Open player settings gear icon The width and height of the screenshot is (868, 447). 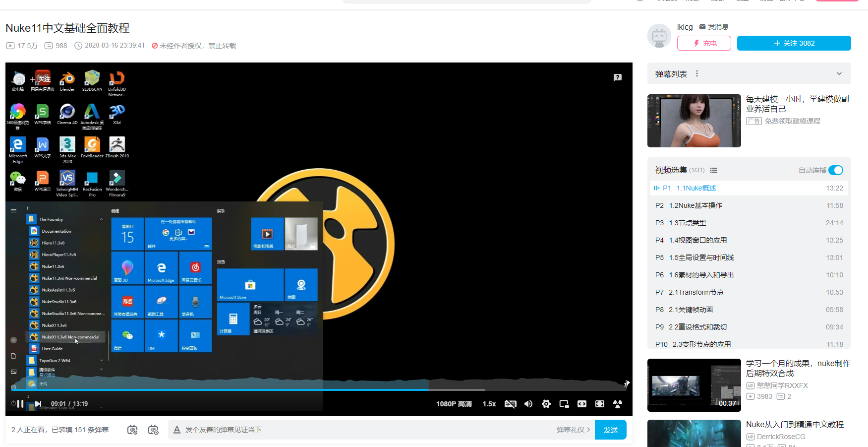click(x=546, y=404)
